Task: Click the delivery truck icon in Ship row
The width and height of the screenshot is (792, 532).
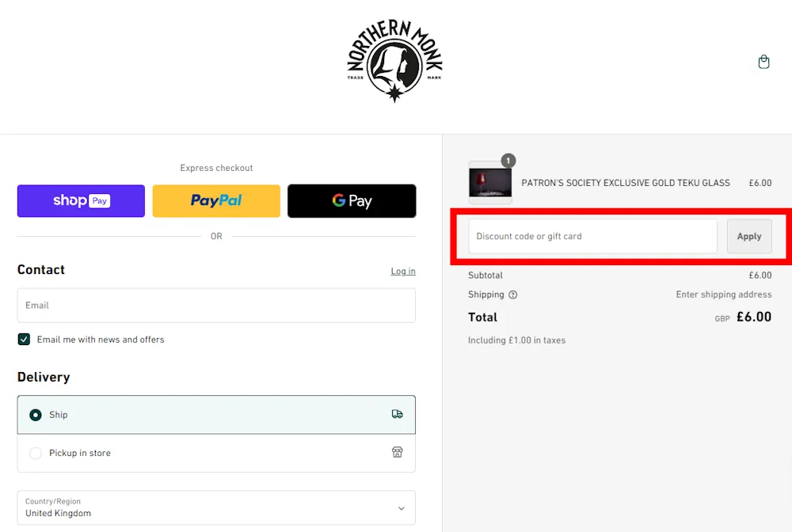Action: coord(397,414)
